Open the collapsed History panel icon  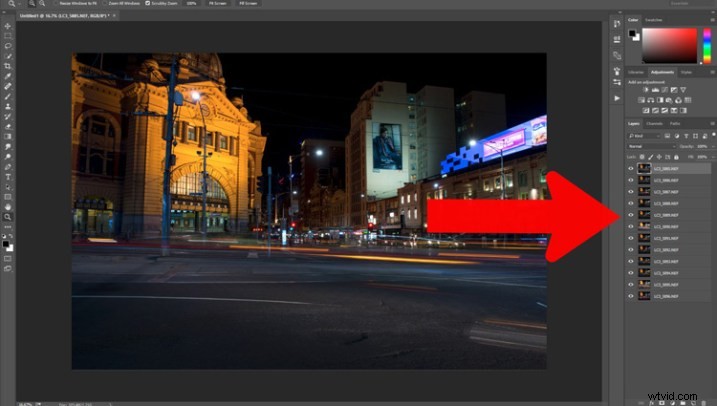point(617,24)
